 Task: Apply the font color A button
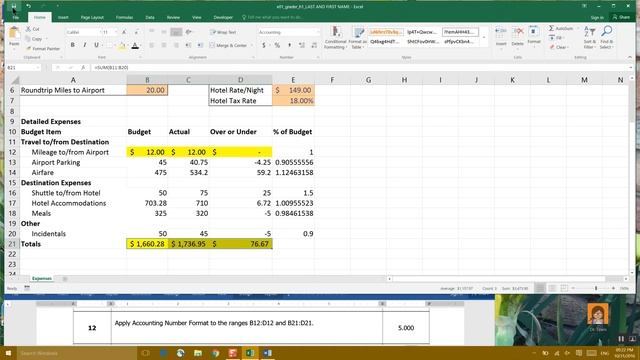tap(135, 46)
